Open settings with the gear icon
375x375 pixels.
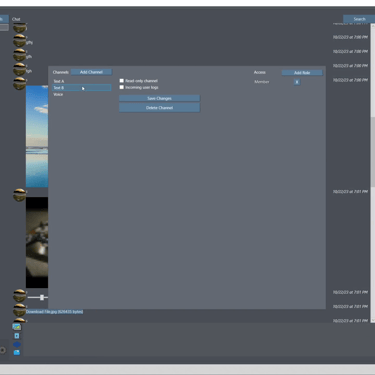click(3, 350)
